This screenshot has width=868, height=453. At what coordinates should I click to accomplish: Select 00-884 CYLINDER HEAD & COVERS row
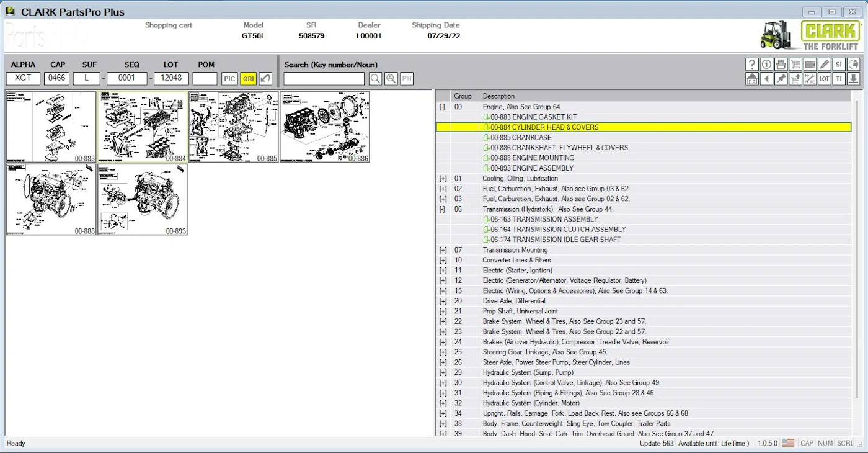644,127
